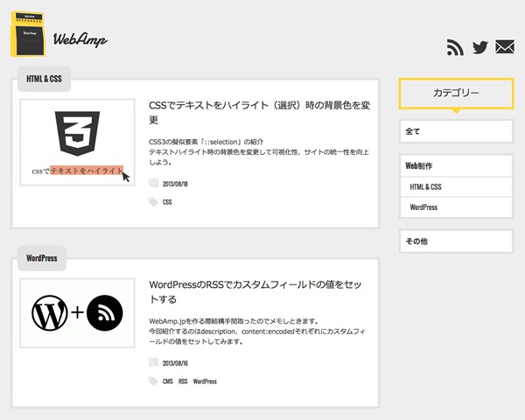525x420 pixels.
Task: Select the Web制作 category in sidebar
Action: coord(456,165)
